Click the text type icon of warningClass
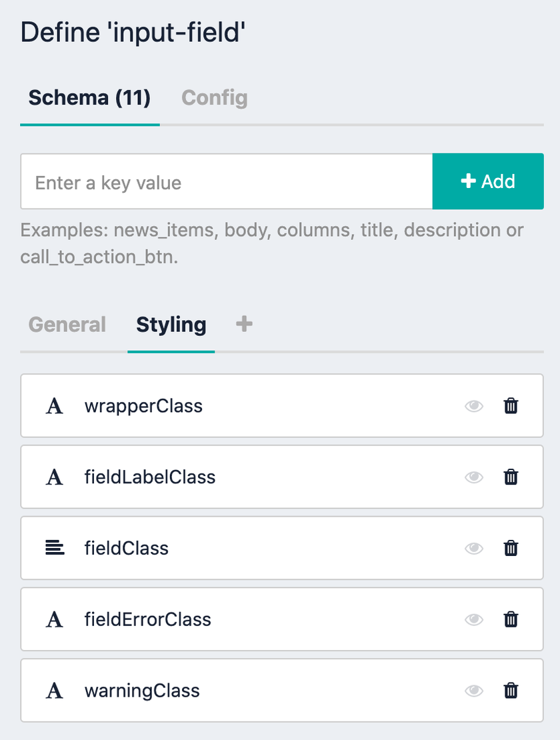Viewport: 560px width, 740px height. [54, 691]
